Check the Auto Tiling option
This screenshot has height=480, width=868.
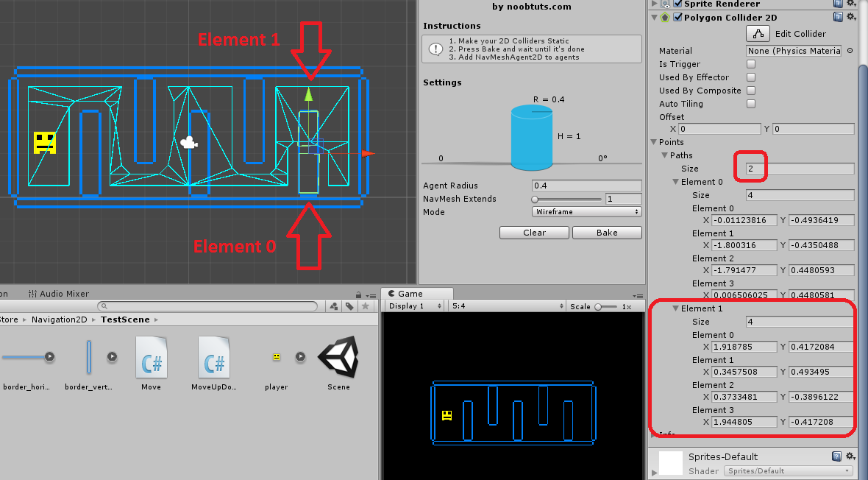tap(751, 104)
